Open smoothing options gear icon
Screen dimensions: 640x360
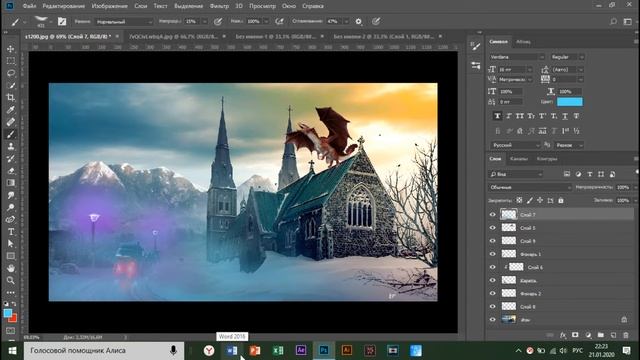pyautogui.click(x=358, y=21)
